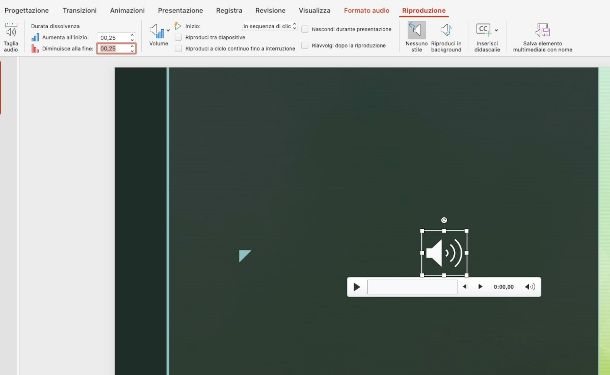Click the Inserisci didascalie CC icon
This screenshot has height=375, width=610.
pyautogui.click(x=483, y=30)
